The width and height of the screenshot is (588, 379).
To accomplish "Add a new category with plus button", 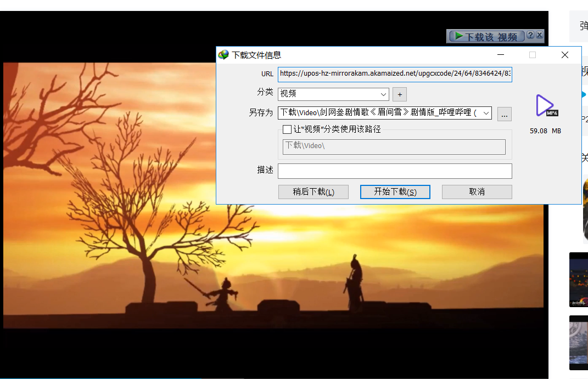I will pyautogui.click(x=400, y=94).
